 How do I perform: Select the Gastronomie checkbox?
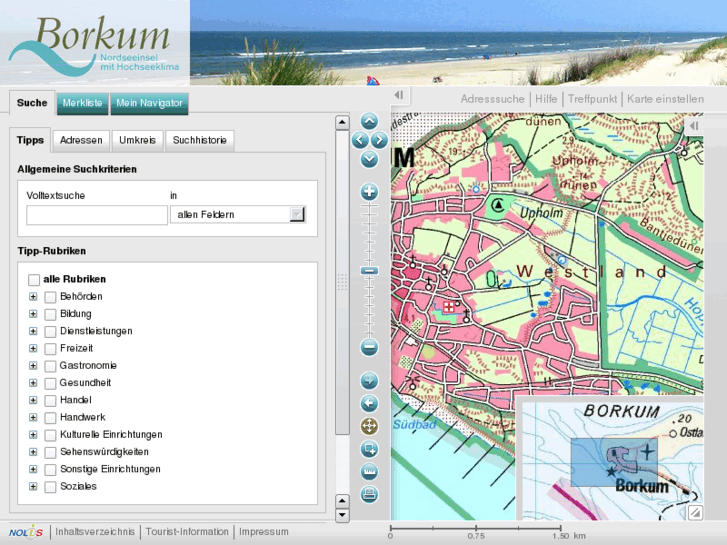pos(50,366)
